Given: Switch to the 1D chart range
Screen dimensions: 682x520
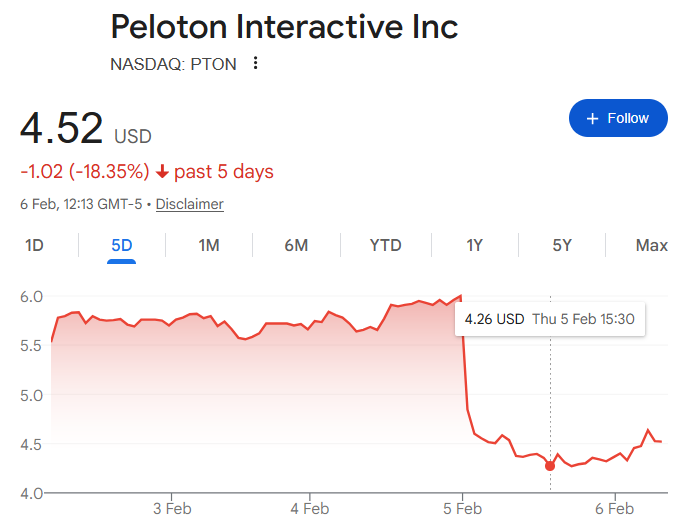Looking at the screenshot, I should 34,245.
